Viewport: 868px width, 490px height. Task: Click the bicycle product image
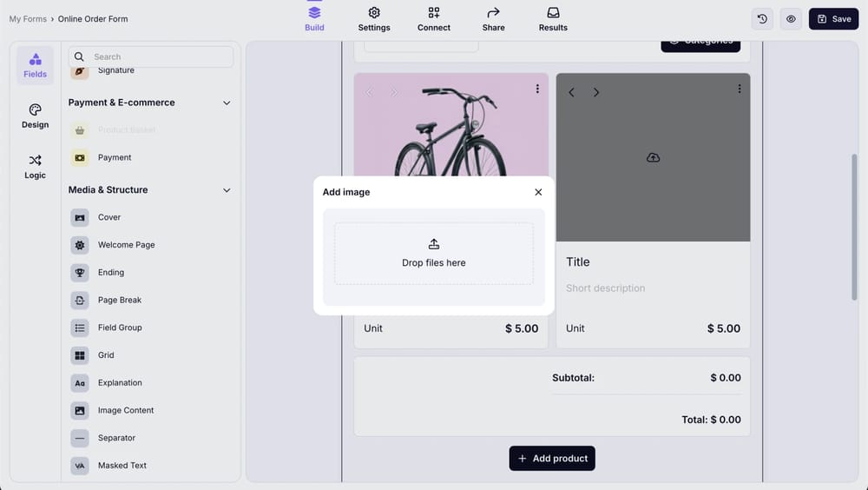point(451,125)
